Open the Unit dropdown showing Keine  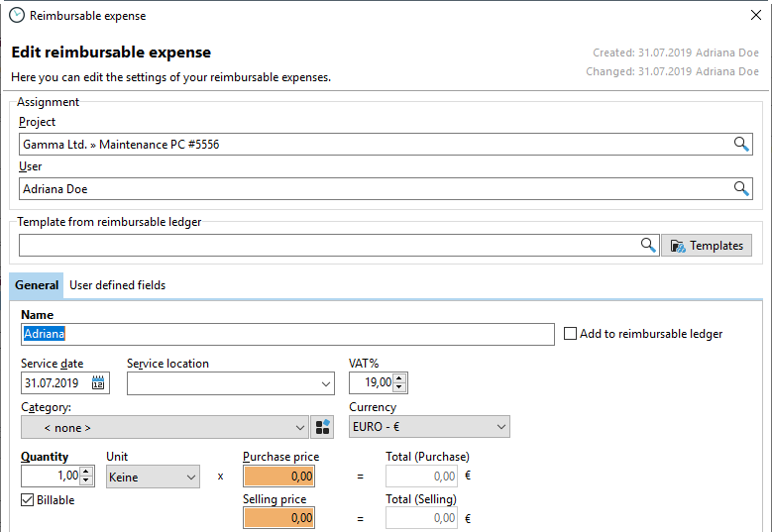point(190,478)
